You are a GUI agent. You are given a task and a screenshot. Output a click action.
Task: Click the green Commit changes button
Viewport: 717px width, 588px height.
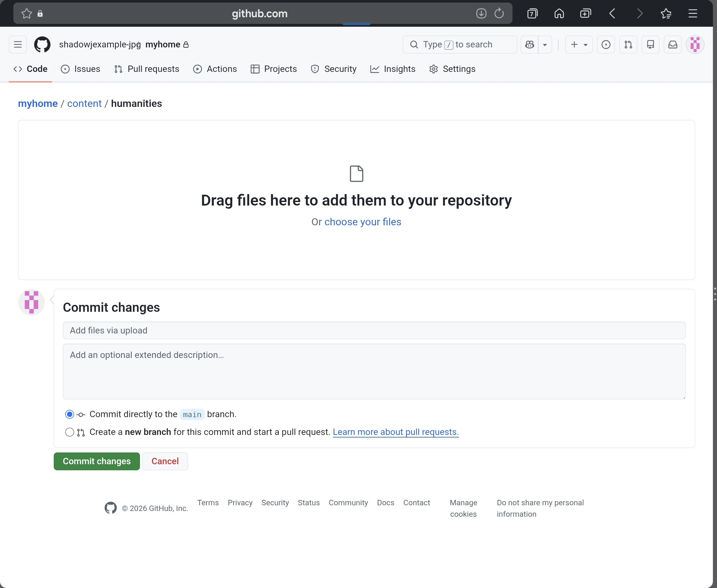coord(96,461)
